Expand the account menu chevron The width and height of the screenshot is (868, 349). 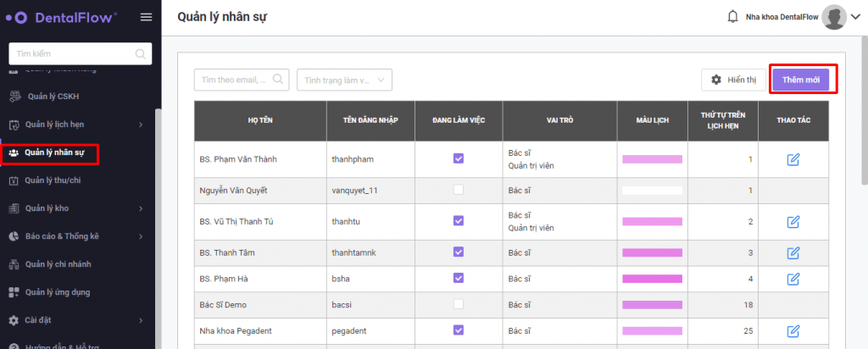[x=854, y=18]
